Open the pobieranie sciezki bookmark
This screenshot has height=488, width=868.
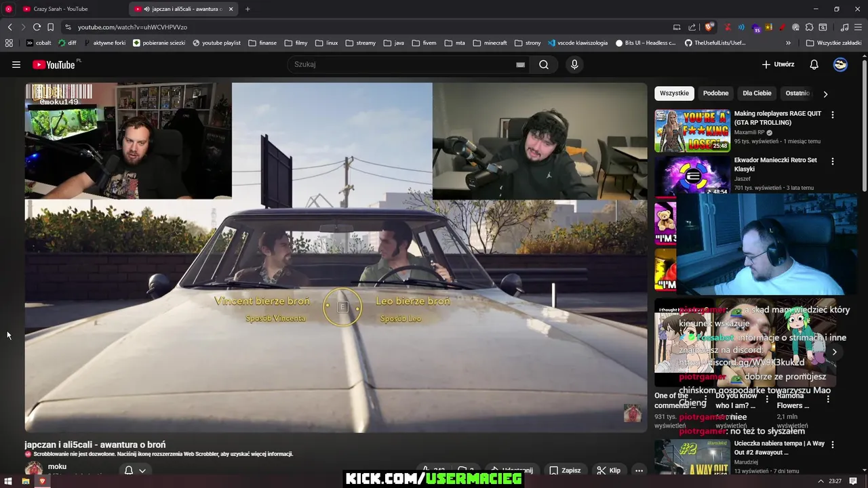(159, 43)
